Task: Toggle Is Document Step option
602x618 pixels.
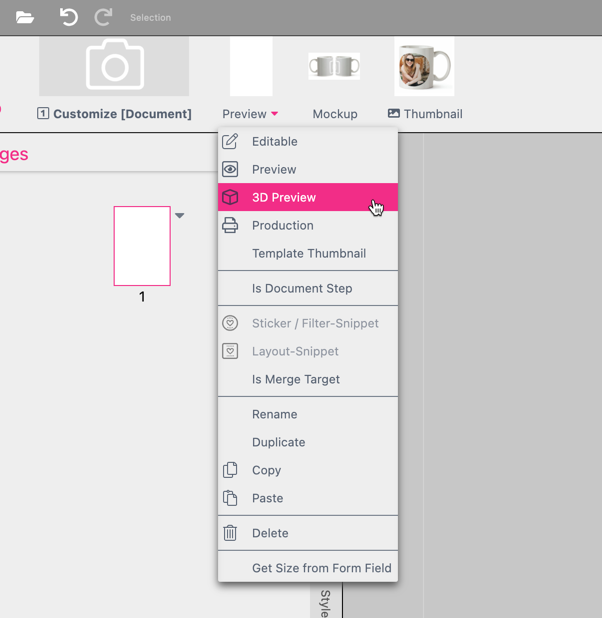Action: point(308,288)
